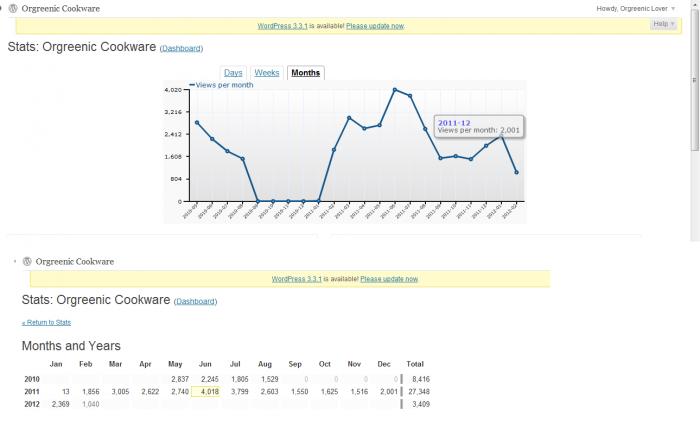
Task: Click the 2011 row label
Action: click(32, 391)
